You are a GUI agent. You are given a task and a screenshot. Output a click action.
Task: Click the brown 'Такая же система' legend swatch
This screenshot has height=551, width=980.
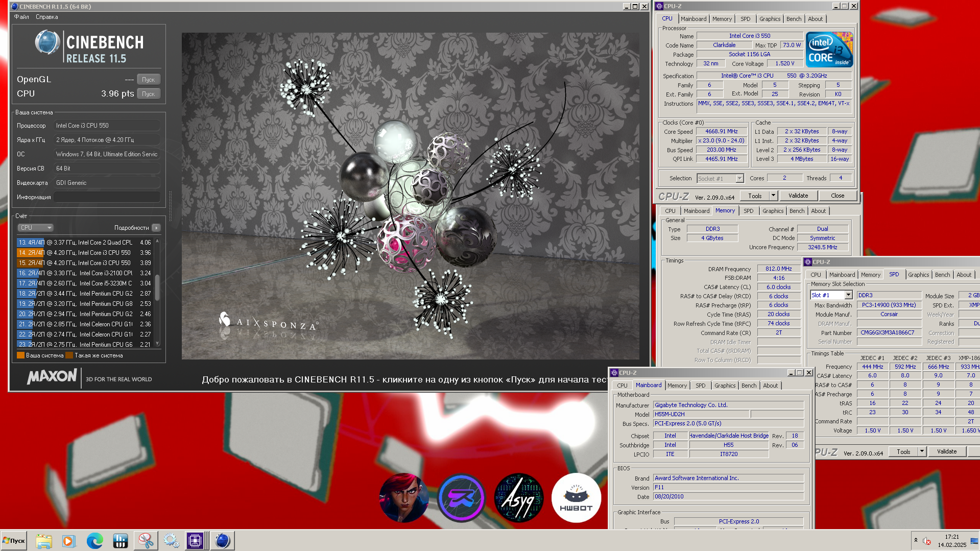tap(69, 355)
